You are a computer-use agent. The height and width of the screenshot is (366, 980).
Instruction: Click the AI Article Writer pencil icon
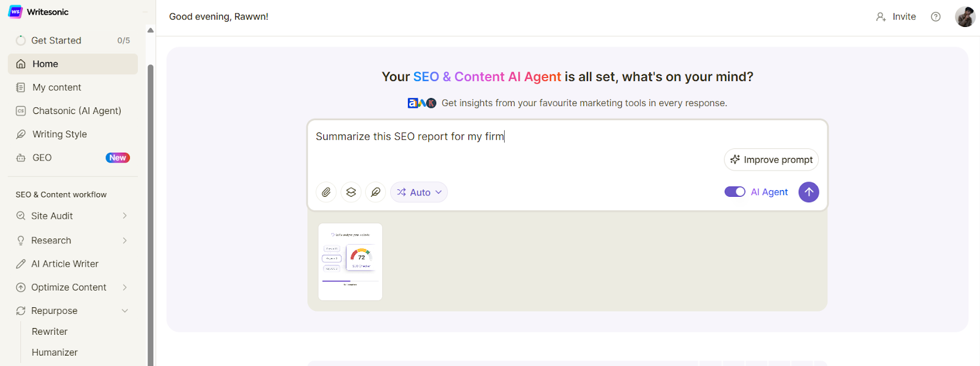pos(21,264)
